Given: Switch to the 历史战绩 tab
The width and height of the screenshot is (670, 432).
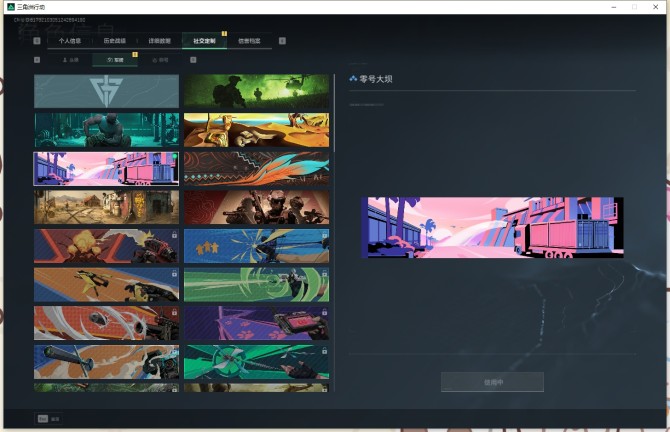Looking at the screenshot, I should point(115,41).
